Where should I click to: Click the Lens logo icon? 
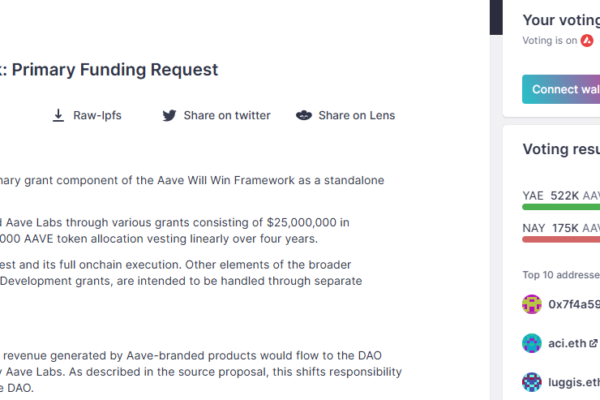[304, 116]
